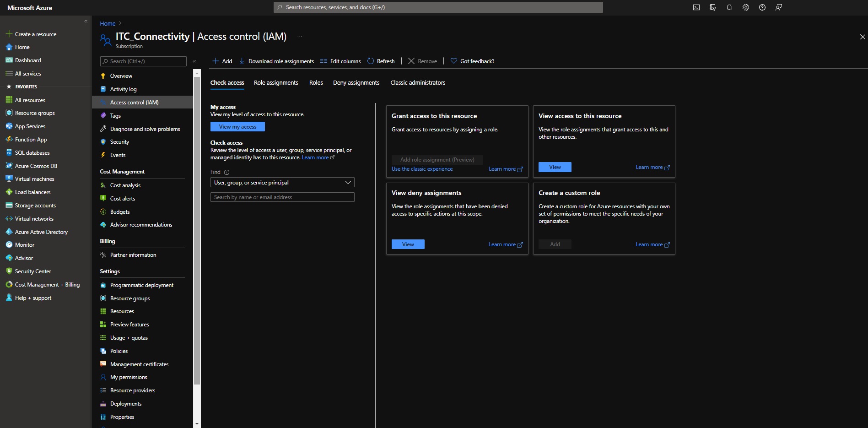Switch to the Role assignments tab
This screenshot has height=428, width=868.
coord(276,83)
